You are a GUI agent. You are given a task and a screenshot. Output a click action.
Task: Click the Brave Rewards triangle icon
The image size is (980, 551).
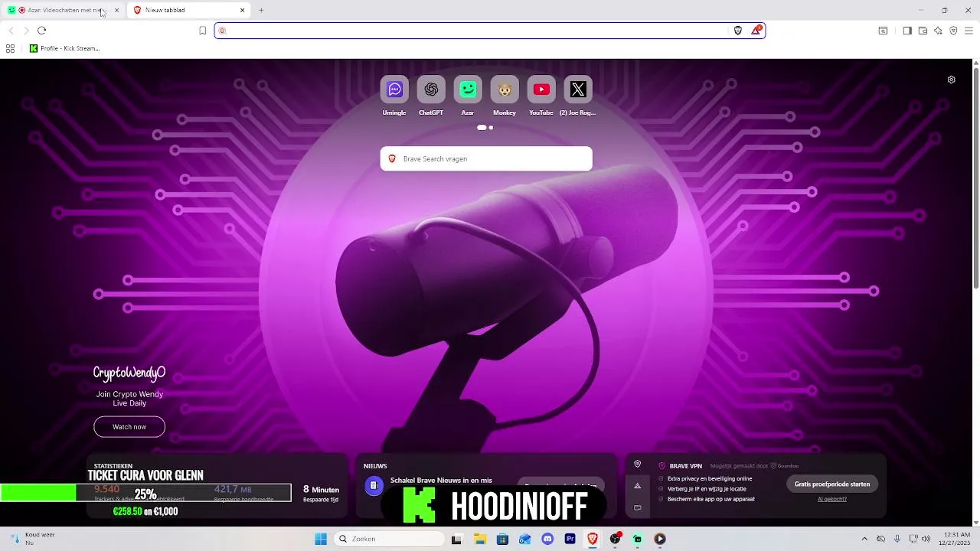pos(756,31)
